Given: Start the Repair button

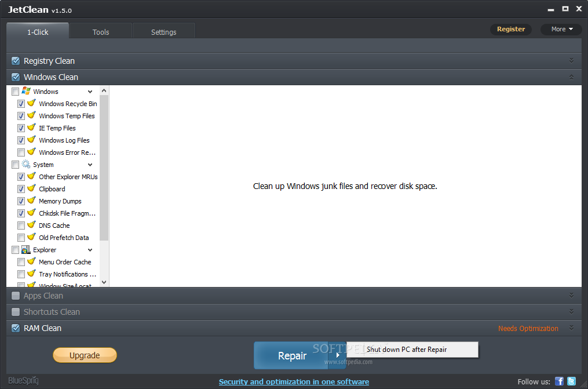Looking at the screenshot, I should [291, 355].
